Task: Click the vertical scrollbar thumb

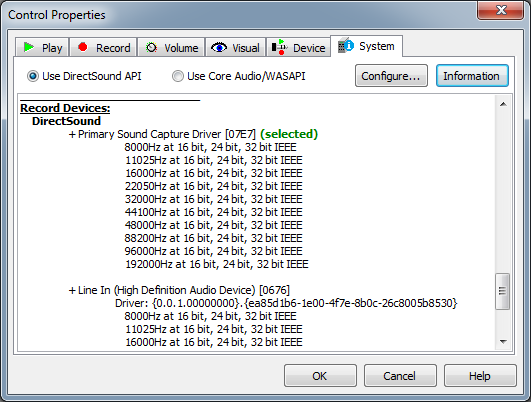Action: point(503,291)
